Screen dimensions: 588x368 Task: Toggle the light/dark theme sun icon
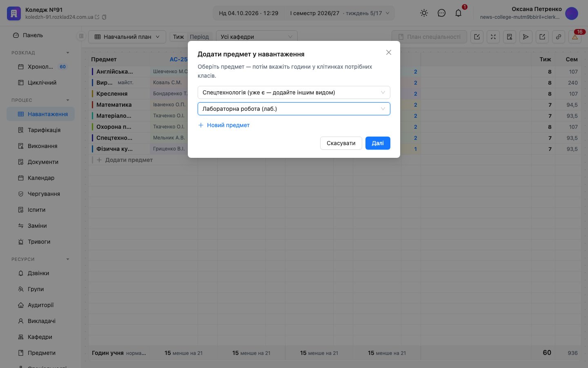tap(424, 13)
